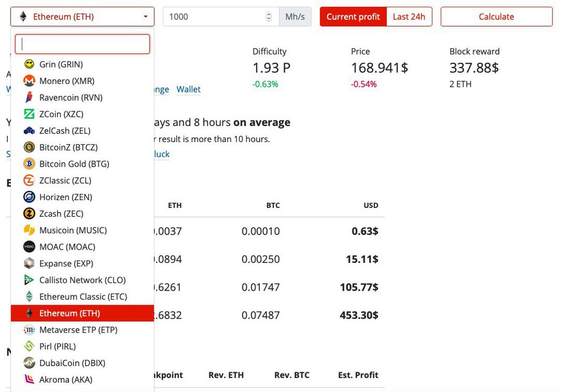Select Metaverse ETP (ETP) option
The width and height of the screenshot is (561, 392).
[x=82, y=330]
